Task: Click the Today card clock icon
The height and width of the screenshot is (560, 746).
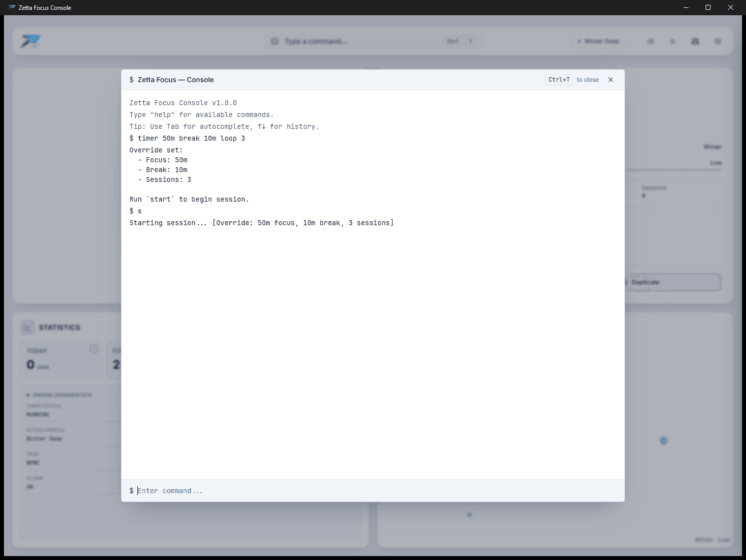Action: pos(94,349)
